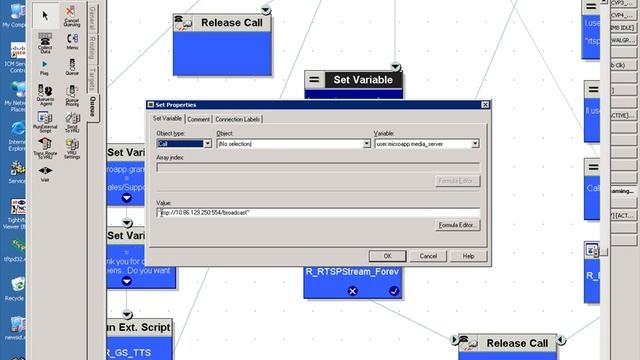Pick the VRU Settings node tool
640x360 pixels.
pos(72,149)
